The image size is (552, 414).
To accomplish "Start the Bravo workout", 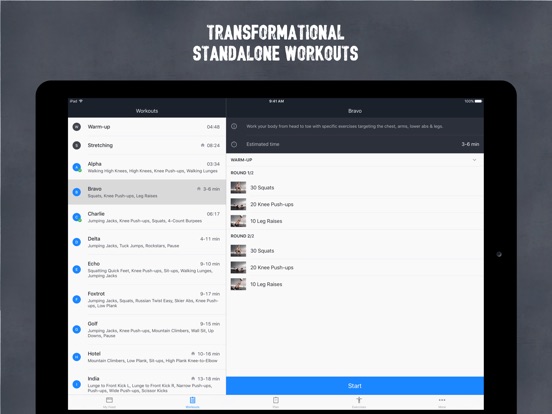I will click(355, 386).
